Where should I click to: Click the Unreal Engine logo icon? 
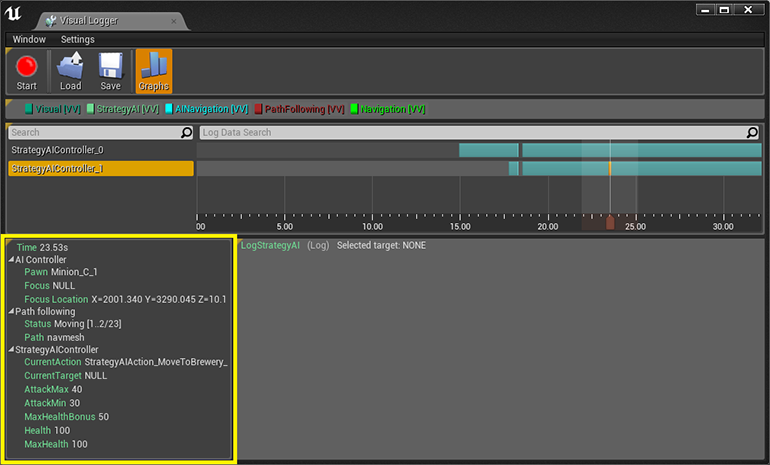tap(13, 13)
